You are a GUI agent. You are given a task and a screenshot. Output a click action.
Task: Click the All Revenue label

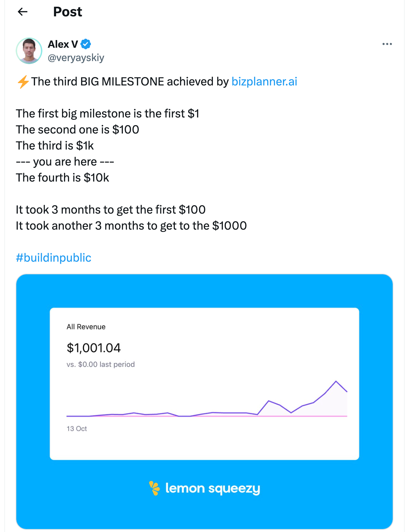[x=86, y=327]
